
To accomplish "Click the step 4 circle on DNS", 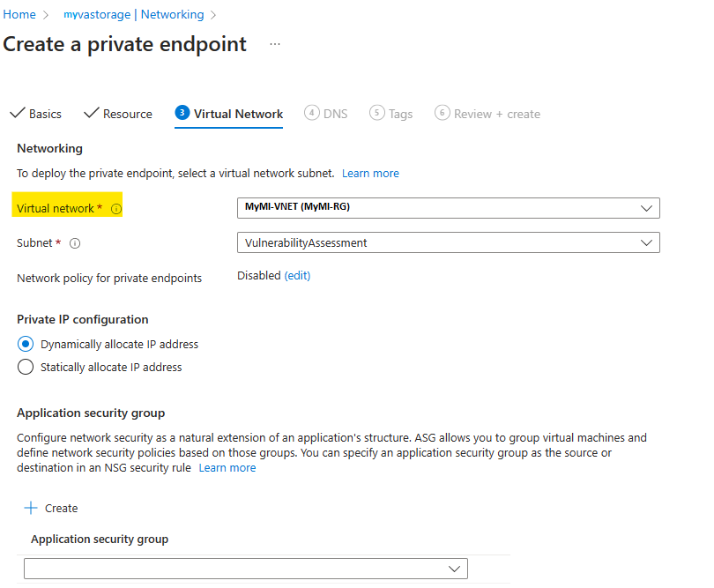I will [x=312, y=113].
